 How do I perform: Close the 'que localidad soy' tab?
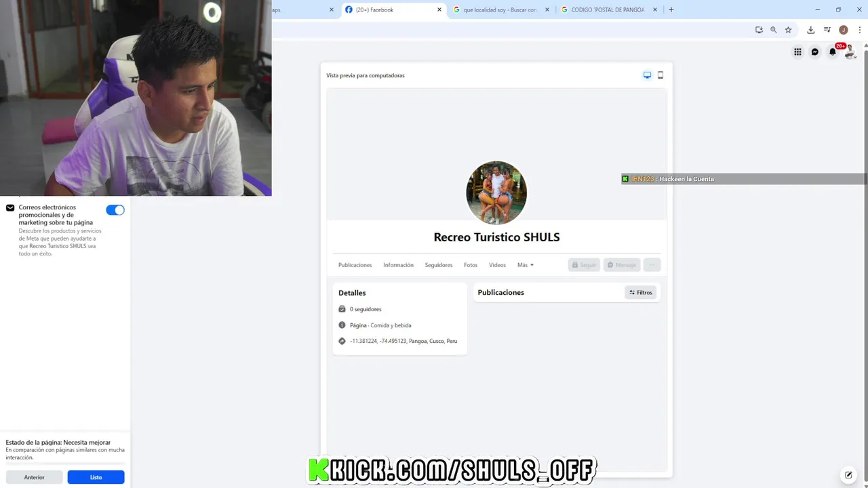pos(547,9)
